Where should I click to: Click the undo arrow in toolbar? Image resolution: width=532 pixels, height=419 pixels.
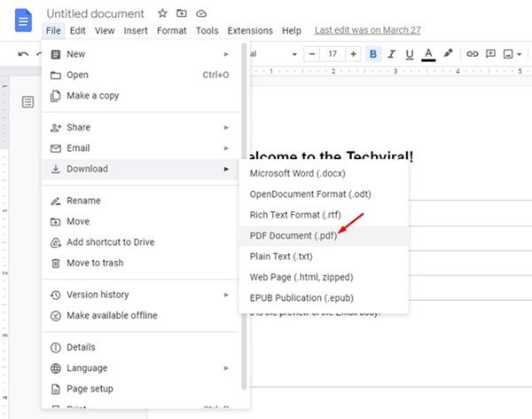(x=24, y=54)
